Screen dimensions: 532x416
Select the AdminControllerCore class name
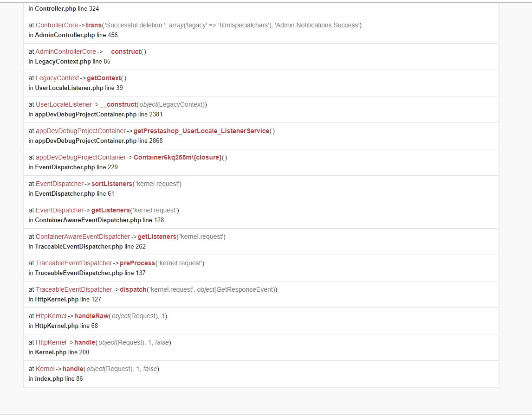[66, 51]
